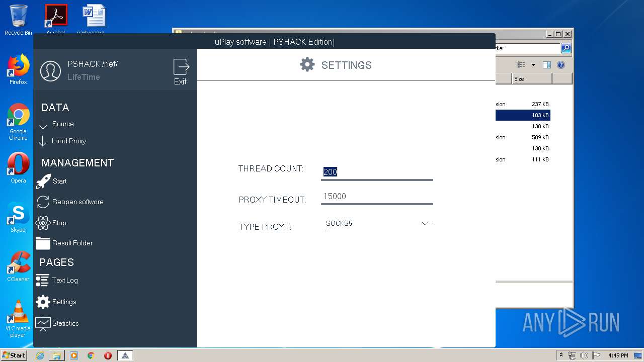Select the 138 KB file row in Explorer

[x=523, y=127]
